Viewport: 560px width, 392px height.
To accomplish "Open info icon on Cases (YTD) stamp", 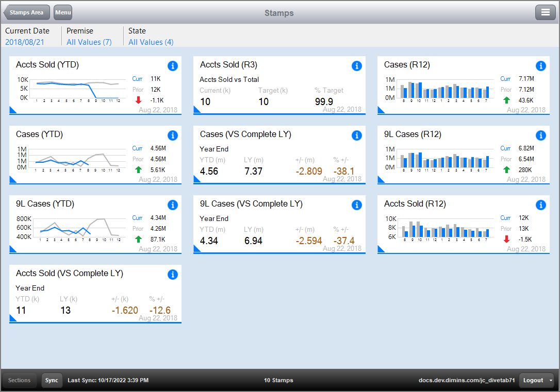I will click(x=173, y=135).
